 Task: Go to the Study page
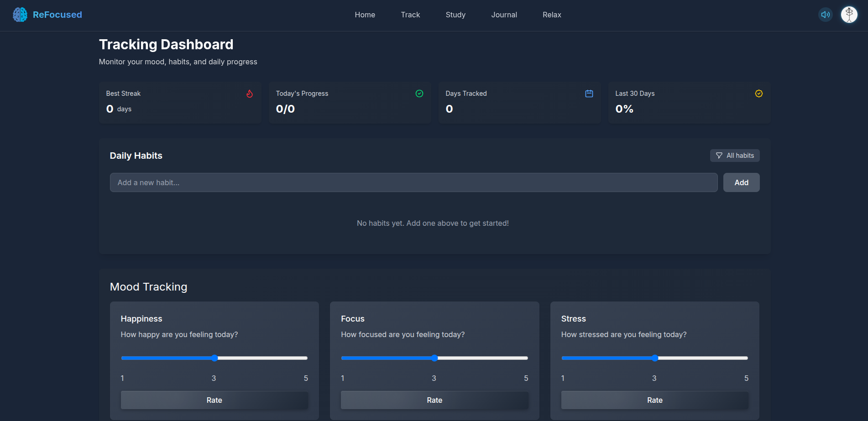(x=455, y=14)
